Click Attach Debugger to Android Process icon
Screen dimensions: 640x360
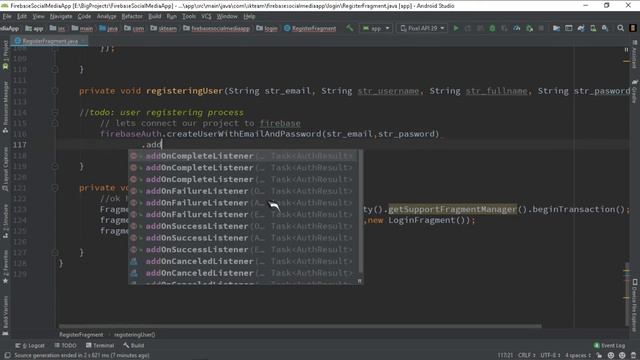click(x=529, y=28)
